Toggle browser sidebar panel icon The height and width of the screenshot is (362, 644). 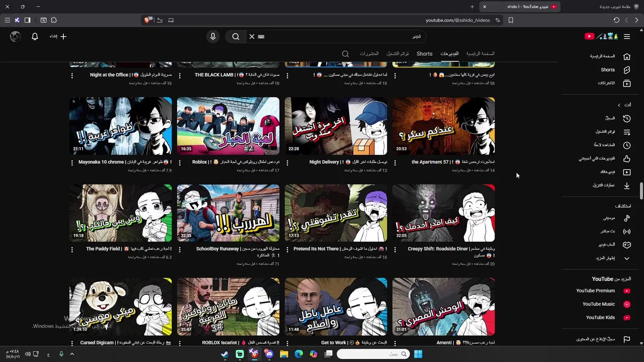[27, 20]
